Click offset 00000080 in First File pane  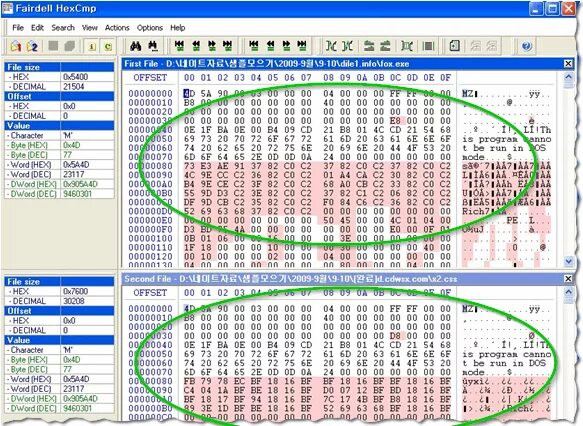(150, 166)
